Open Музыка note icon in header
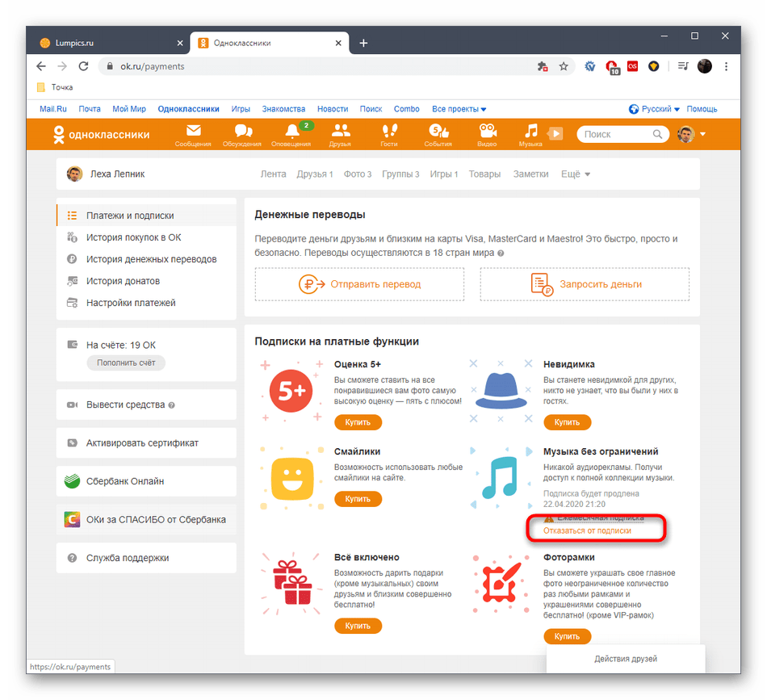This screenshot has width=767, height=700. pyautogui.click(x=530, y=134)
